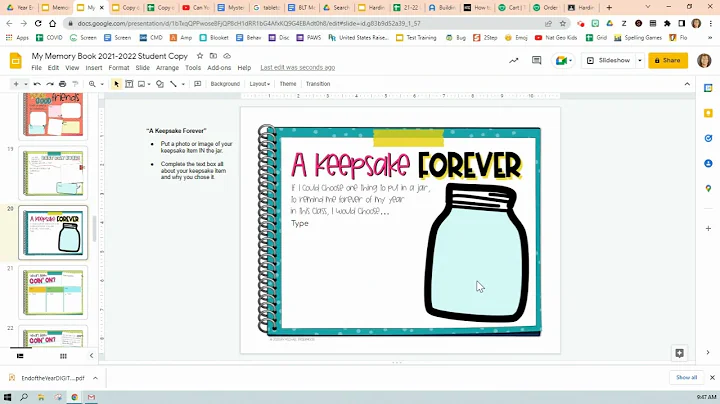Select the paint format tool
This screenshot has height=404, width=720.
point(75,84)
